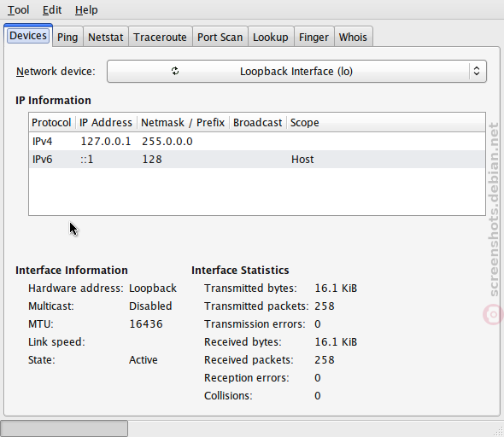Select the IPv4 127.0.0.1 row
The image size is (504, 437).
257,142
